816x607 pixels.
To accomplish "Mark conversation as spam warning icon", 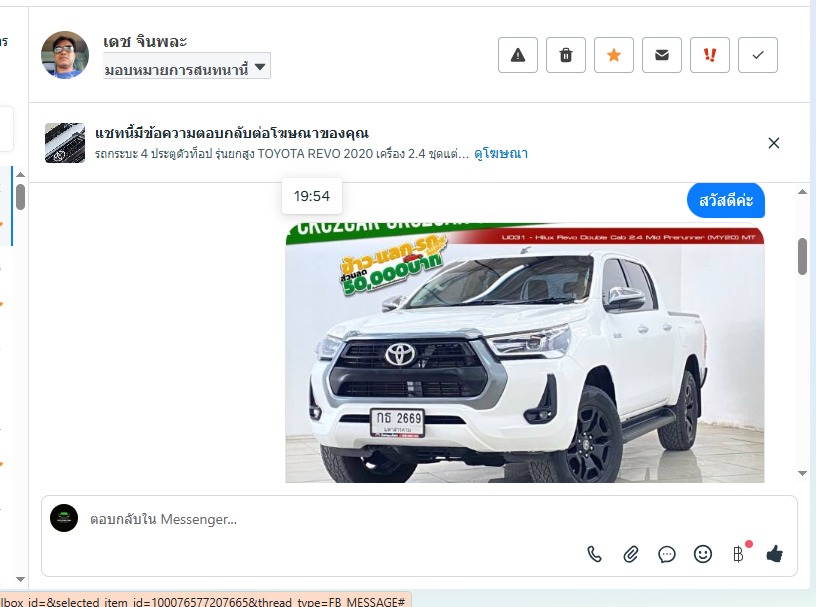I will (518, 55).
